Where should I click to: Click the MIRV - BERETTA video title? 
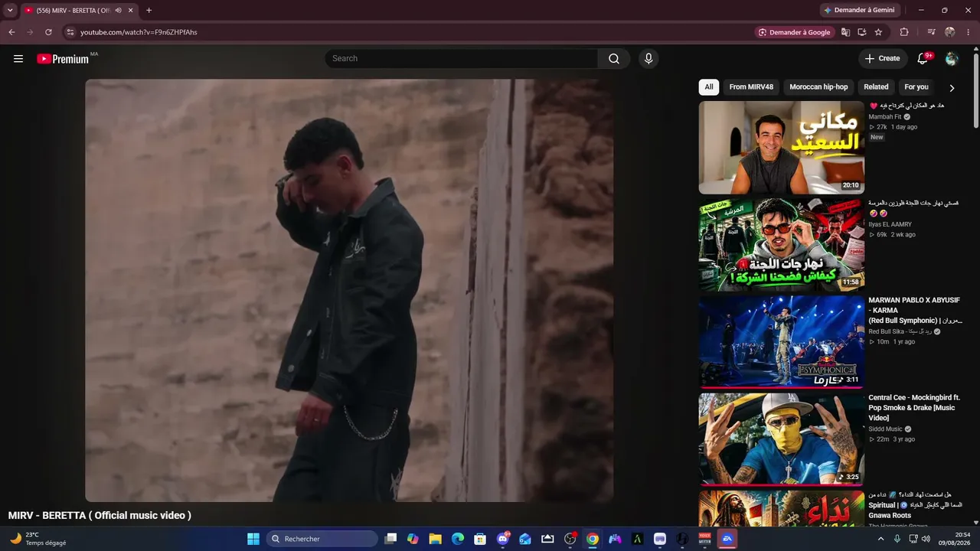tap(100, 516)
